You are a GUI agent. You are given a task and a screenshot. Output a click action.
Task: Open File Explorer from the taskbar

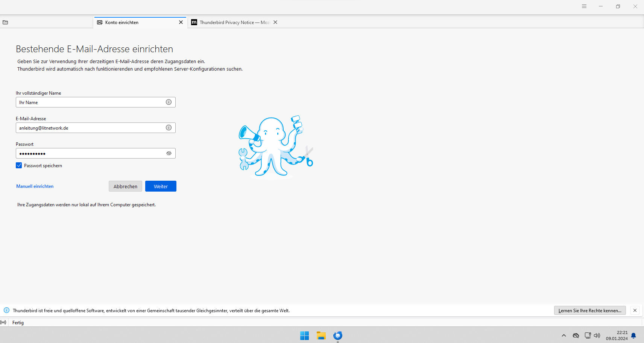(x=321, y=335)
